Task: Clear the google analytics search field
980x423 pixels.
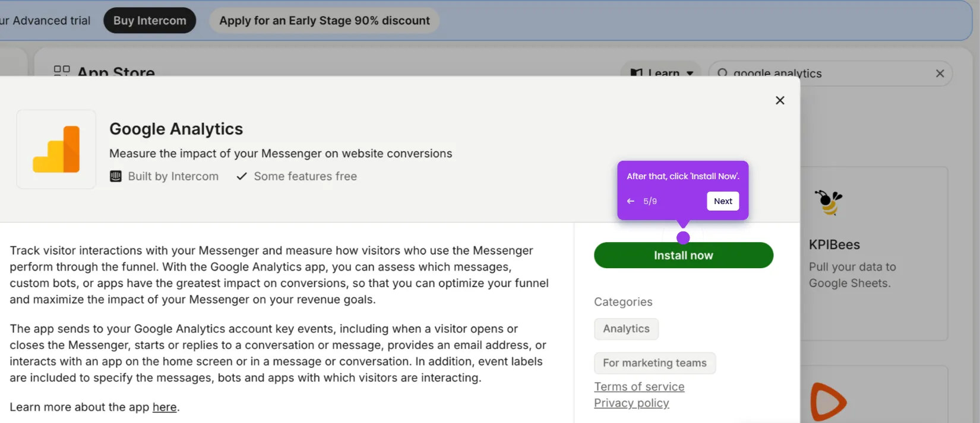Action: pyautogui.click(x=940, y=74)
